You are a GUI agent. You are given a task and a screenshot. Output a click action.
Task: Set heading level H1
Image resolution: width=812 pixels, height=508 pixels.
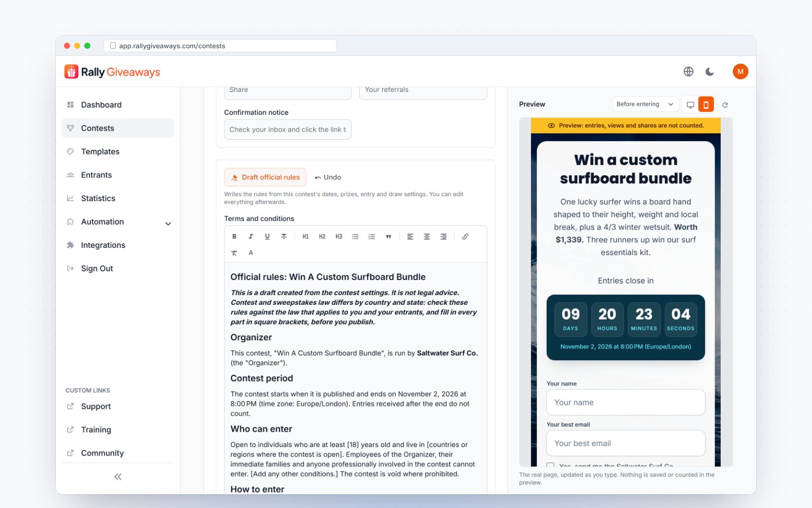(x=306, y=237)
